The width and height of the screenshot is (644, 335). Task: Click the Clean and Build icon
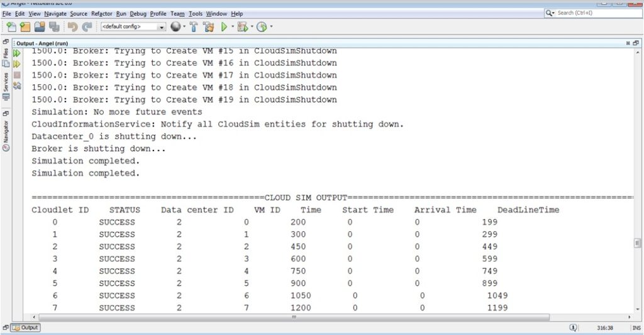pos(208,26)
